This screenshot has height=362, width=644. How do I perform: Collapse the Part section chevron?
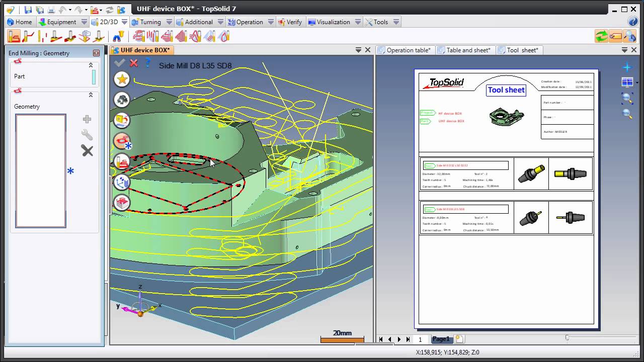pyautogui.click(x=91, y=65)
